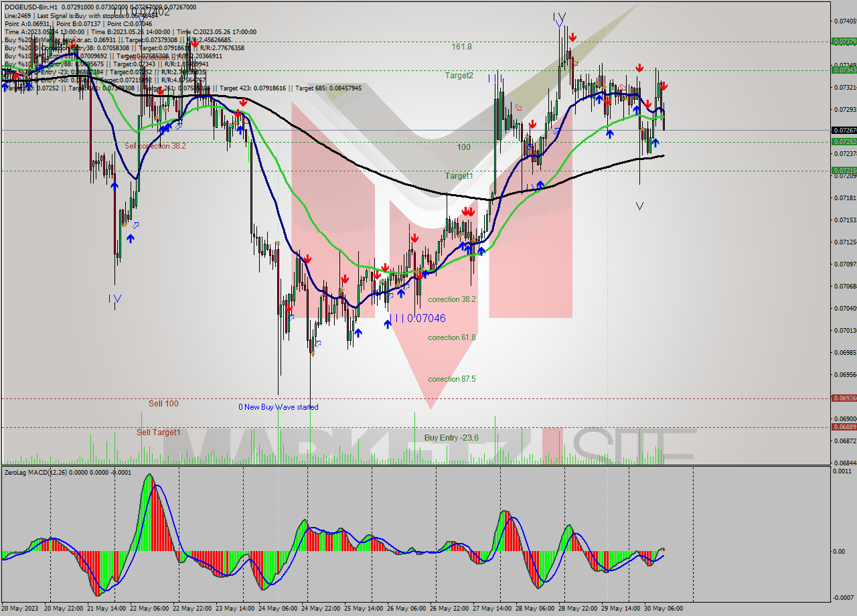
Task: Select the green 'Target2' label
Action: click(x=459, y=76)
